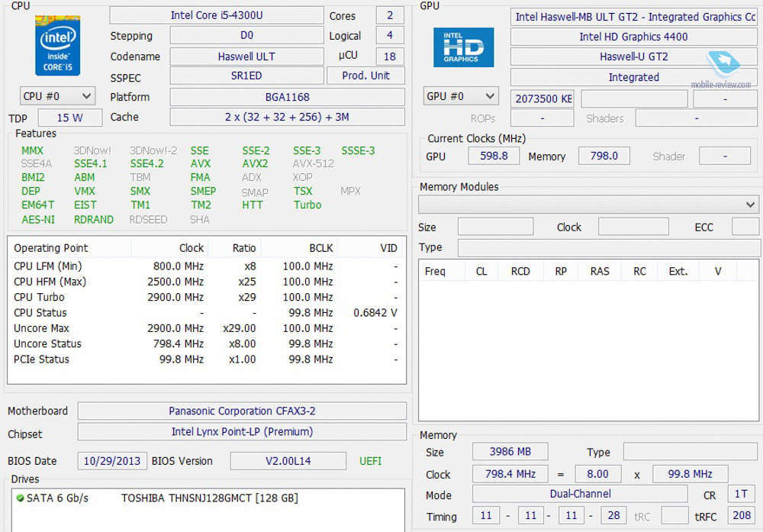
Task: Select the CPU Turbo row
Action: coord(206,298)
